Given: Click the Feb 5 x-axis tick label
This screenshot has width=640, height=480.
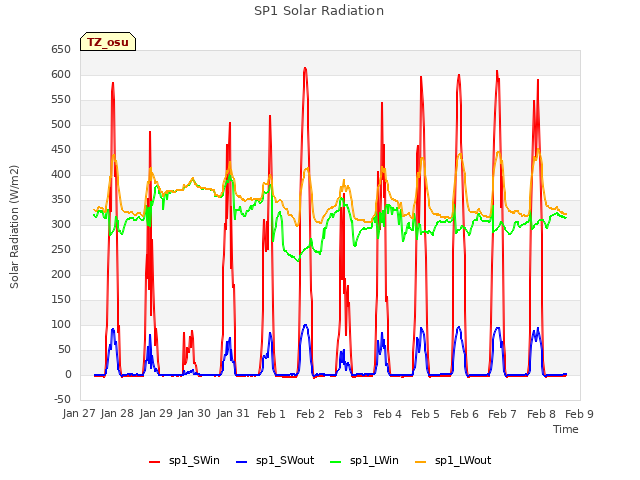Looking at the screenshot, I should [x=425, y=413].
